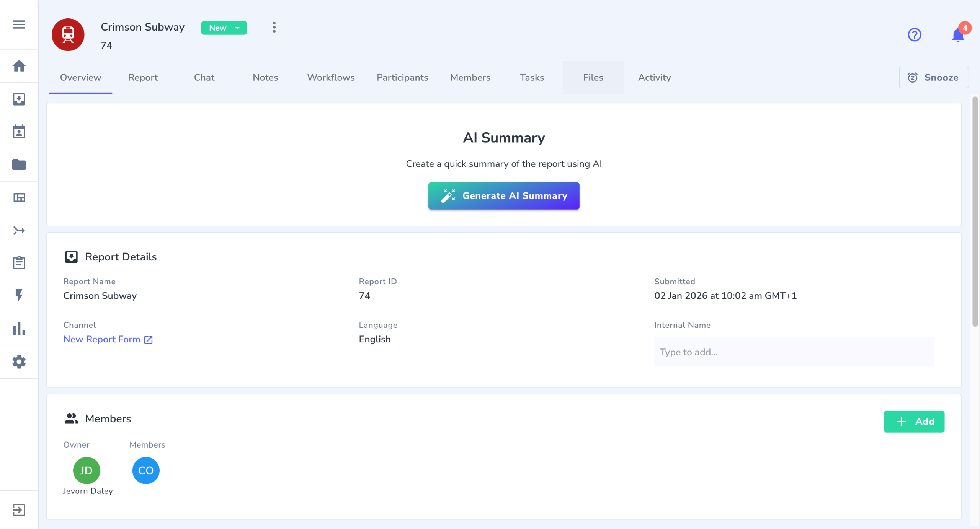The height and width of the screenshot is (529, 980).
Task: Open the folder icon in sidebar
Action: coord(19,164)
